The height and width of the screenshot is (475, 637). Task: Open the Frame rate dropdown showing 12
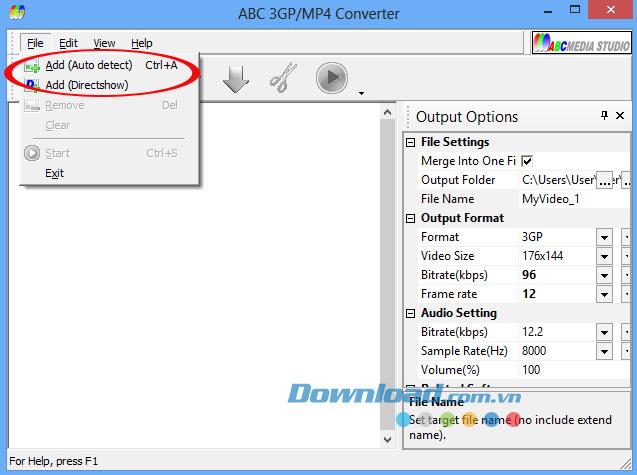click(x=604, y=295)
